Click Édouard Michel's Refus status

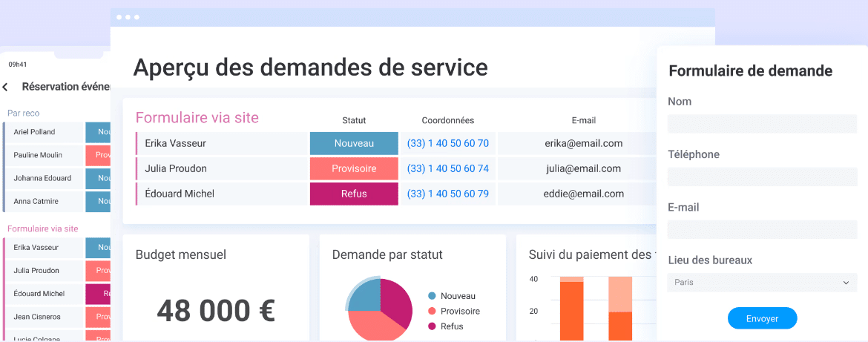coord(354,194)
